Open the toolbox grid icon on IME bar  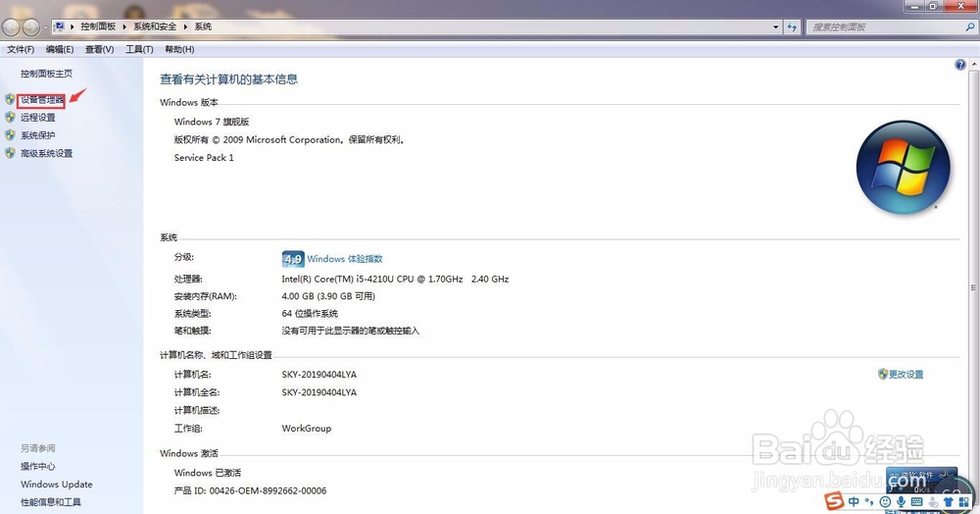click(963, 501)
